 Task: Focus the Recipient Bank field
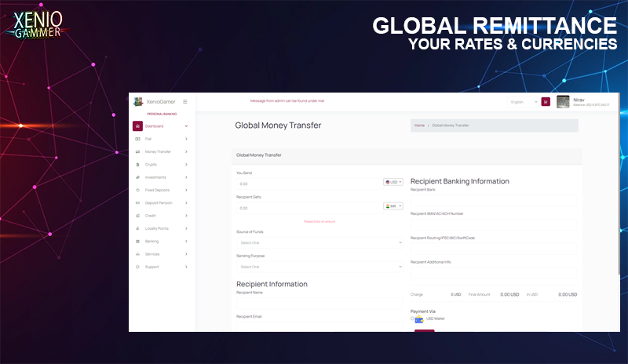click(494, 200)
